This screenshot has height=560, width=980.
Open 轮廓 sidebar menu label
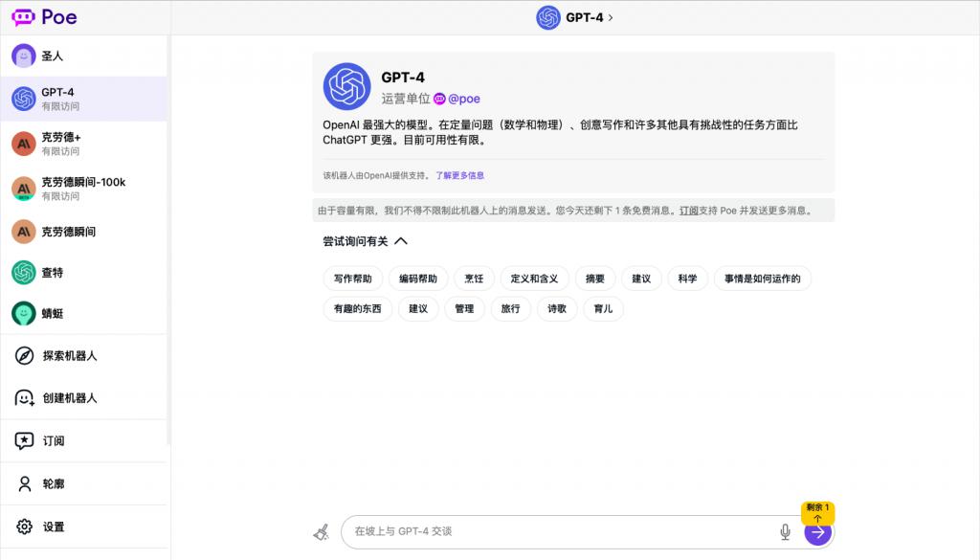click(x=54, y=483)
